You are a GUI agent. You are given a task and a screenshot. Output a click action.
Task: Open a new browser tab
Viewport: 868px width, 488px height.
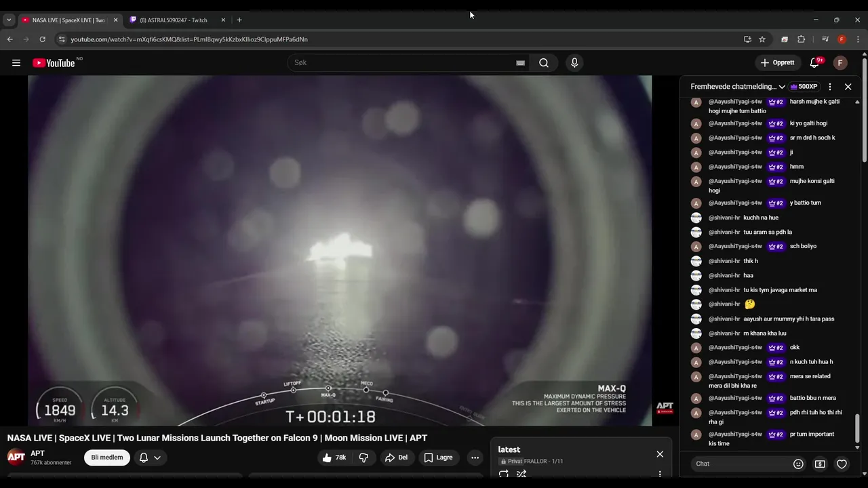(239, 20)
